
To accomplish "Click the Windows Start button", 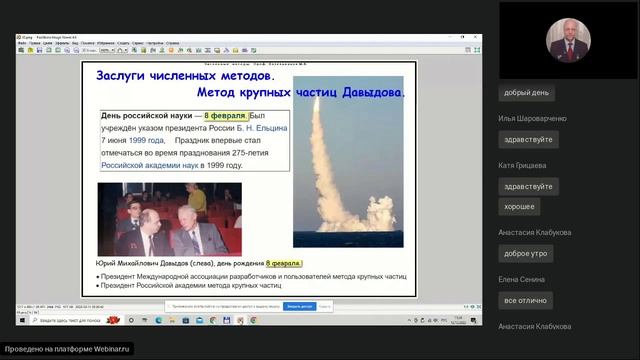I will [22, 320].
